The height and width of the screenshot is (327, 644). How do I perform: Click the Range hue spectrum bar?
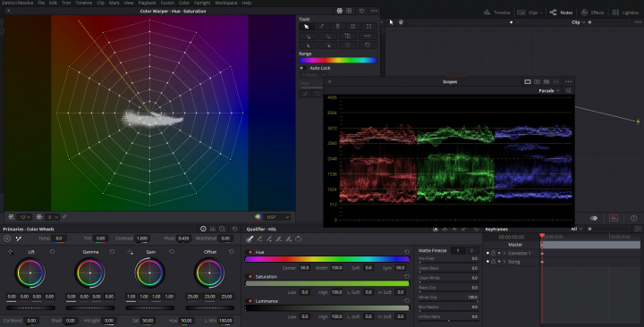(x=337, y=61)
